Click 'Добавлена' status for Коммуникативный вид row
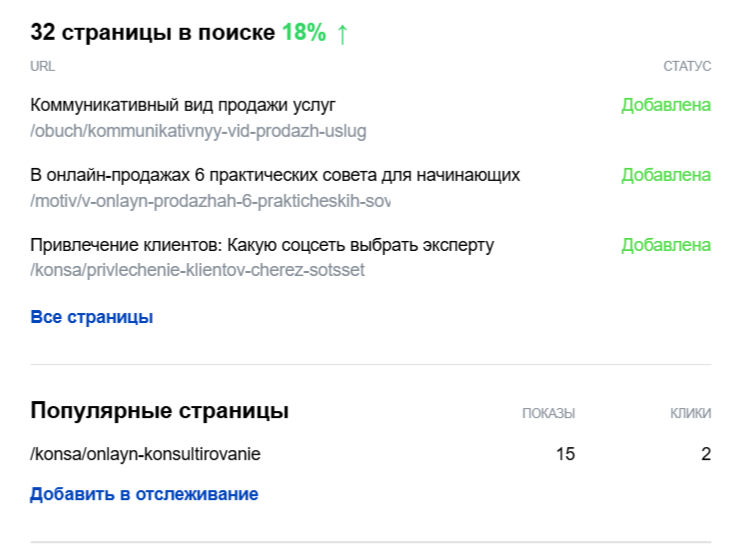Screen dimensions: 756x546 point(666,105)
